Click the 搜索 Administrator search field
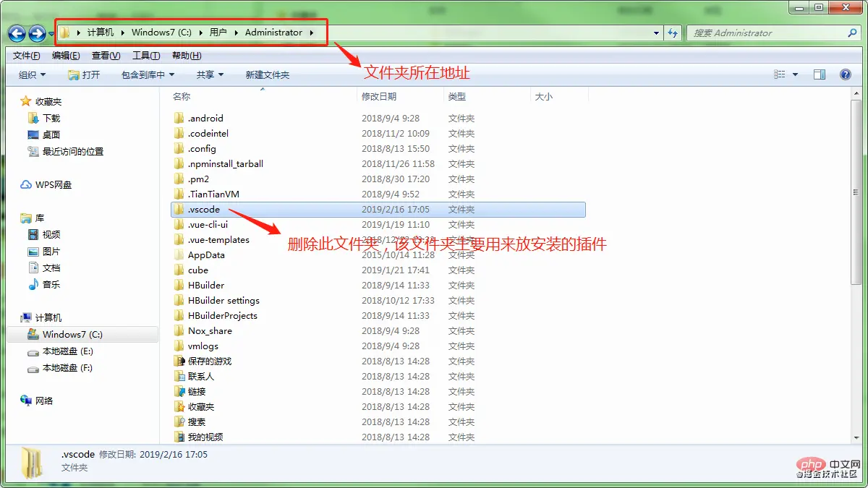868x488 pixels. [767, 33]
